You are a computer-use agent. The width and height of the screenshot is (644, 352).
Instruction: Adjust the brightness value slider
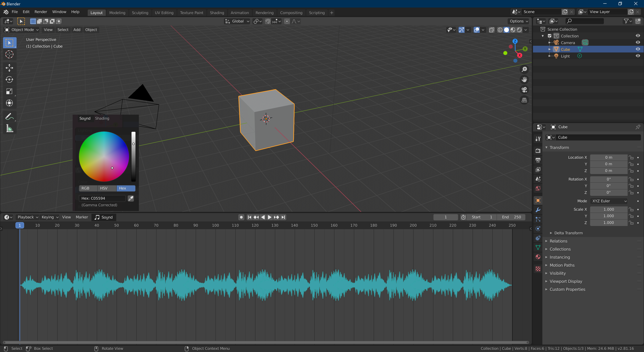click(x=133, y=156)
